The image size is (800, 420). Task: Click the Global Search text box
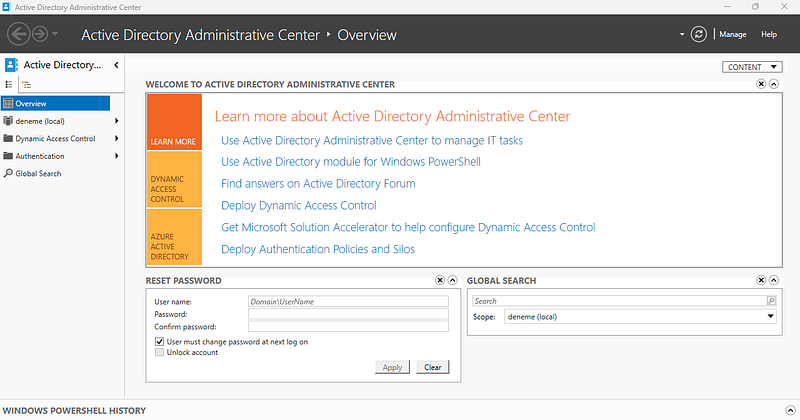pyautogui.click(x=619, y=301)
